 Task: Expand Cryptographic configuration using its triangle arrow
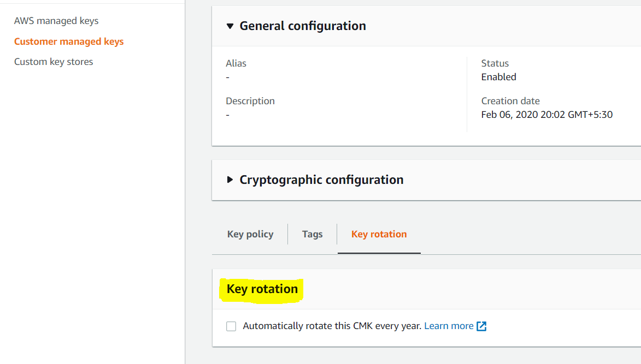point(230,180)
